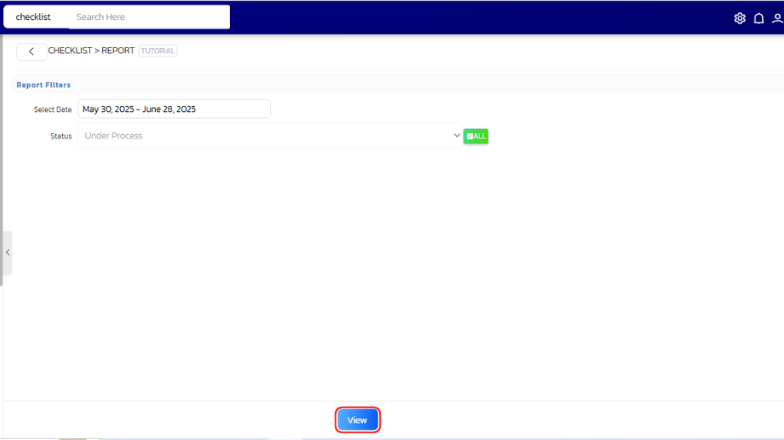Click the Search Here input box
Screen dimensions: 784x440
(149, 17)
